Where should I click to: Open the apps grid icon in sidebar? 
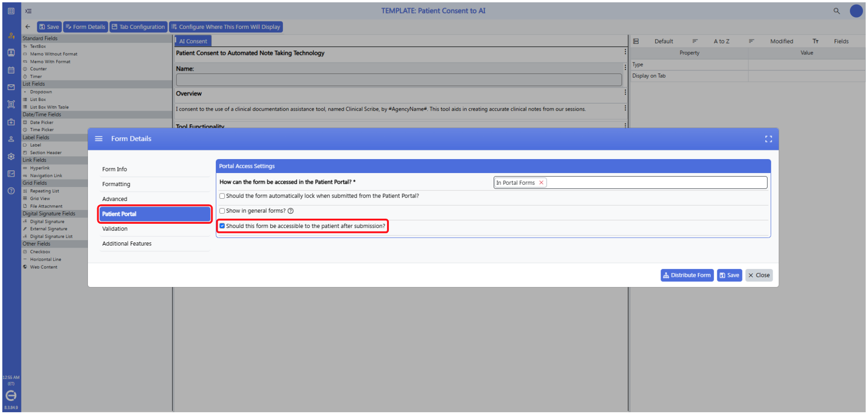pyautogui.click(x=11, y=11)
